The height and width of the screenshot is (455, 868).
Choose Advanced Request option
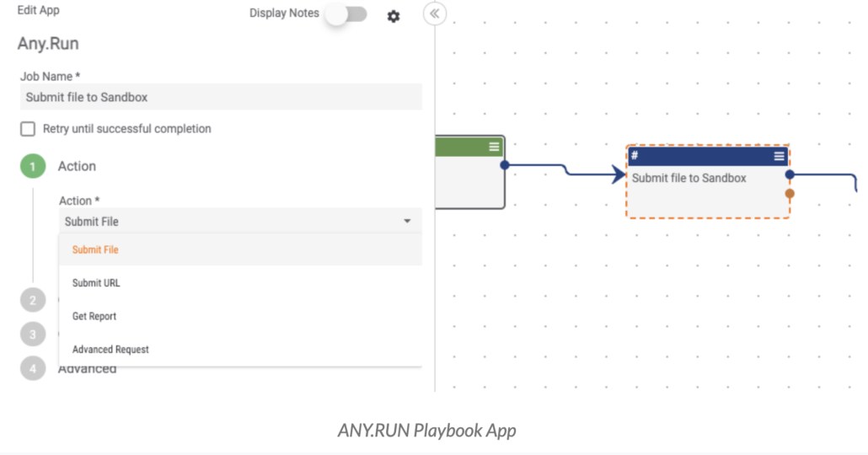point(240,350)
